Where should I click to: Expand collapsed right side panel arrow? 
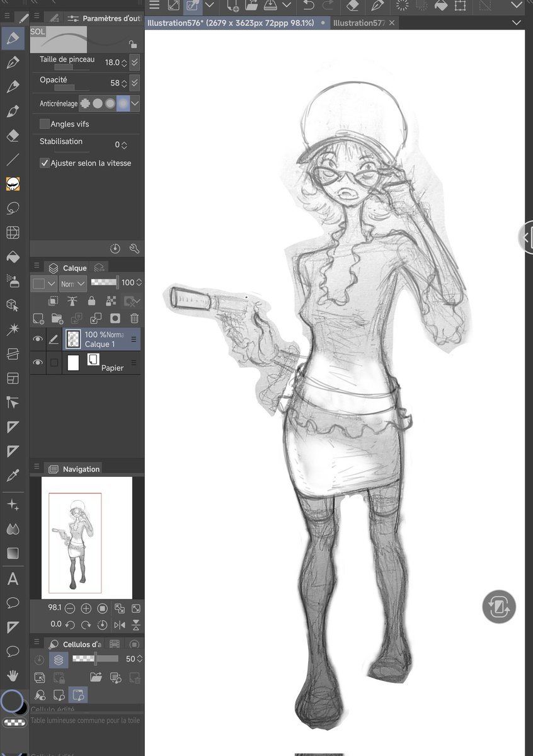click(x=527, y=237)
